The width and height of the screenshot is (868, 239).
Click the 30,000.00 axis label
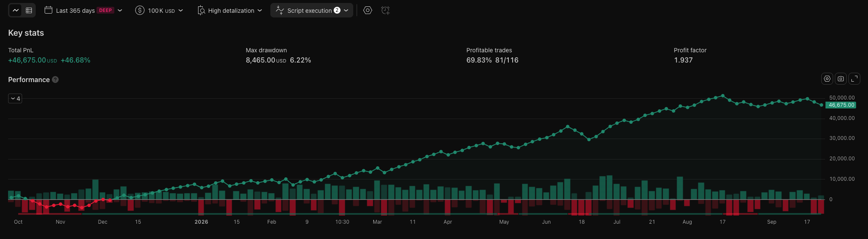(x=842, y=138)
